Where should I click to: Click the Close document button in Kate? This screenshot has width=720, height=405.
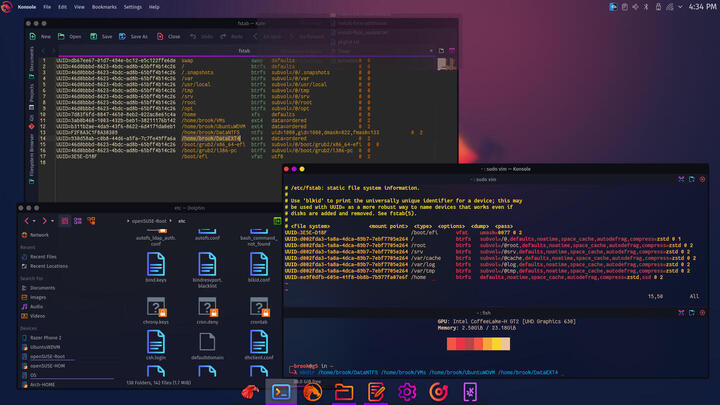pyautogui.click(x=169, y=36)
